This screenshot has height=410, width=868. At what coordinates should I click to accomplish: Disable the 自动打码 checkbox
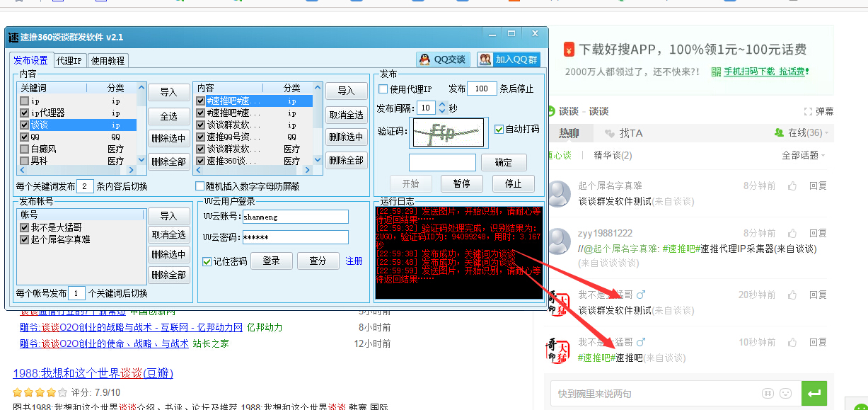coord(499,130)
